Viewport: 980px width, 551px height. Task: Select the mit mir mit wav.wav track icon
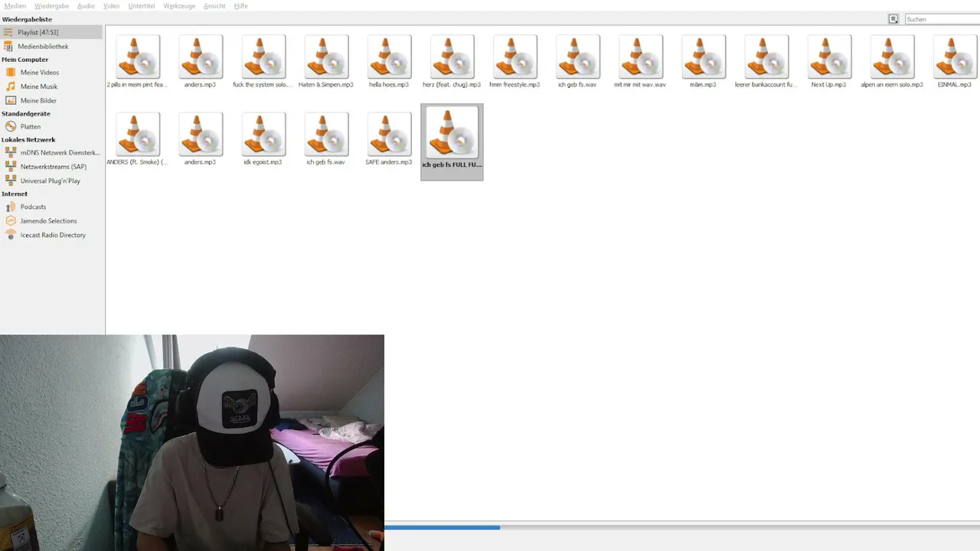641,57
